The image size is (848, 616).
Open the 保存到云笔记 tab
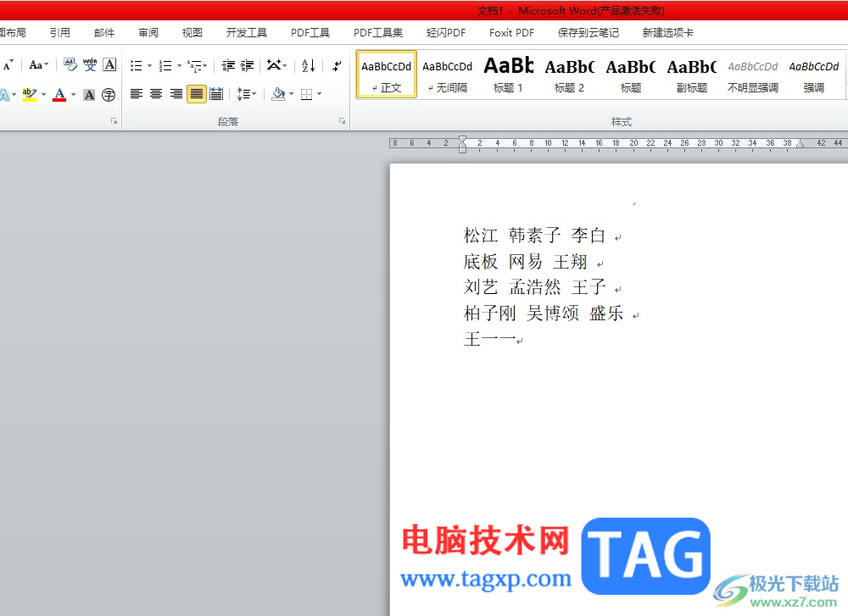click(589, 32)
